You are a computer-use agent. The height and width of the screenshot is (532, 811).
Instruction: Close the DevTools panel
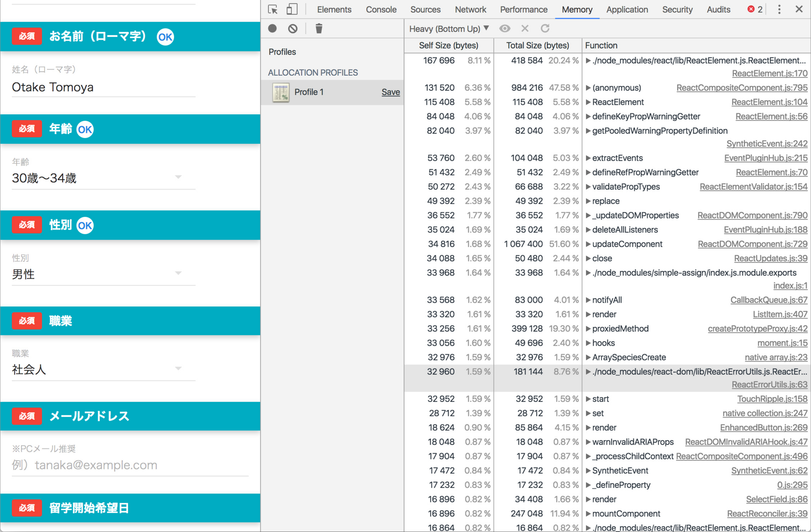[799, 9]
